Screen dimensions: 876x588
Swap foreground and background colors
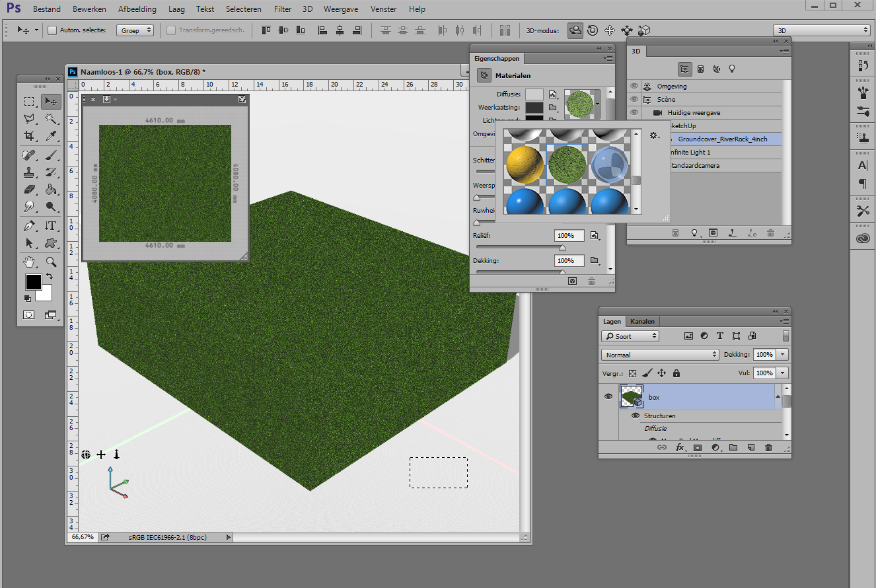49,276
